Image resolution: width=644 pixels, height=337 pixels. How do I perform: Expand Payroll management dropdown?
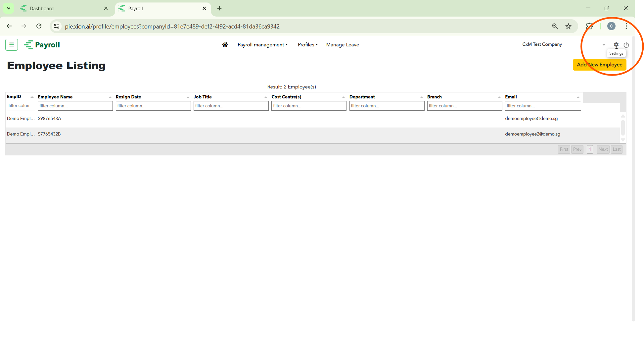(262, 45)
